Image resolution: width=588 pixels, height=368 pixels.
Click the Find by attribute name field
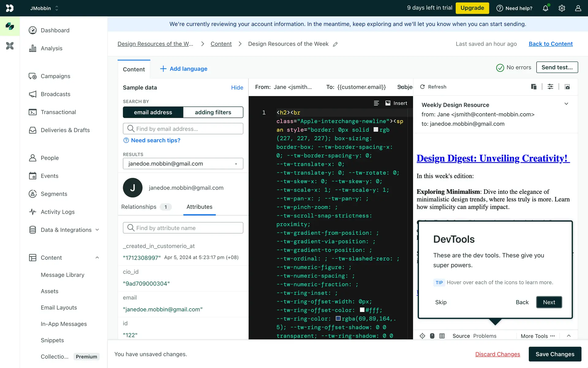pos(183,228)
